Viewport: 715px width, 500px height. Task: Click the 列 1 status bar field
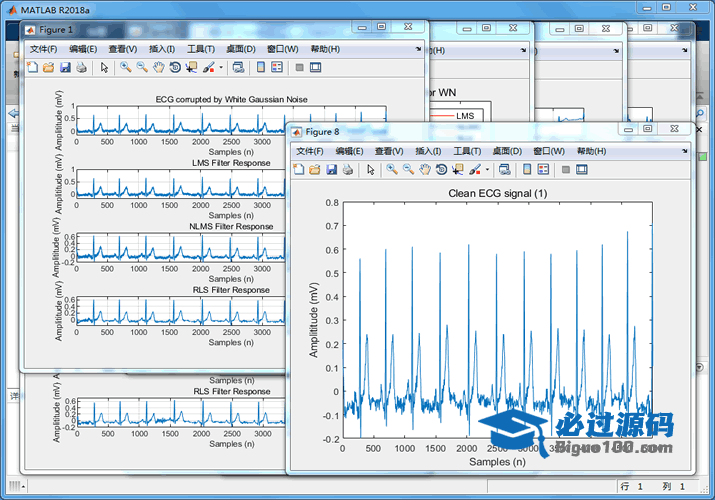coord(674,486)
